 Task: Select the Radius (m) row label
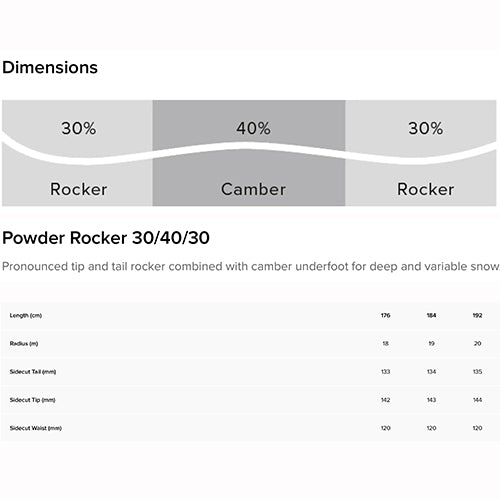(x=24, y=344)
